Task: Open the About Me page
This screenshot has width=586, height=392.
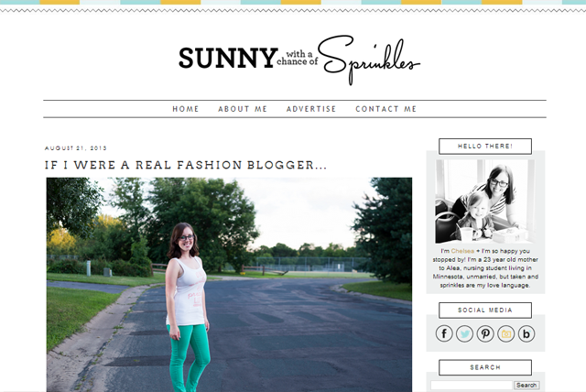Action: pos(243,109)
